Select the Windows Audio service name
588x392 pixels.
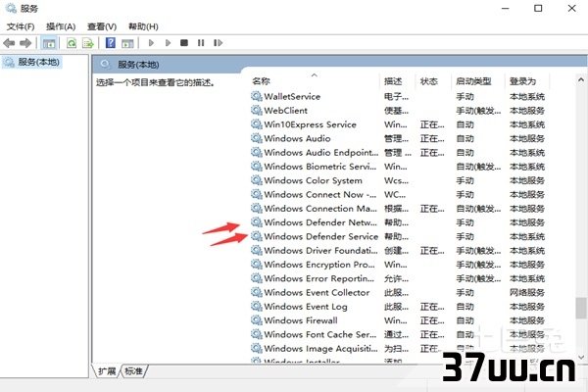pyautogui.click(x=297, y=138)
